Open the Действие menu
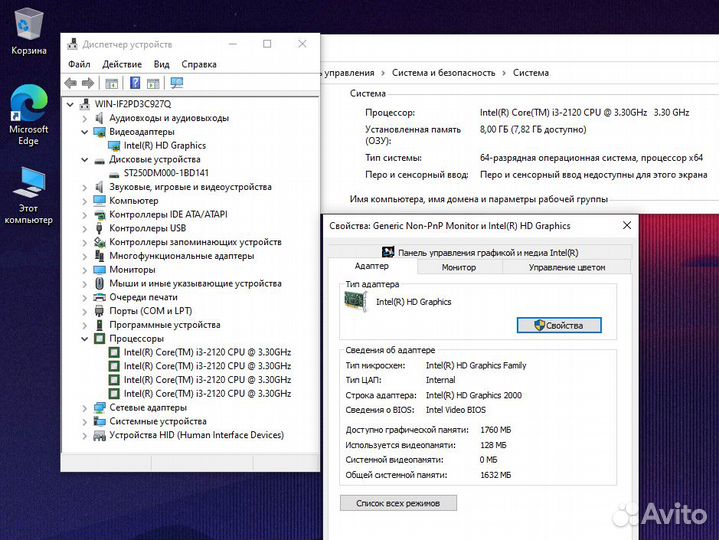The height and width of the screenshot is (540, 719). click(122, 64)
